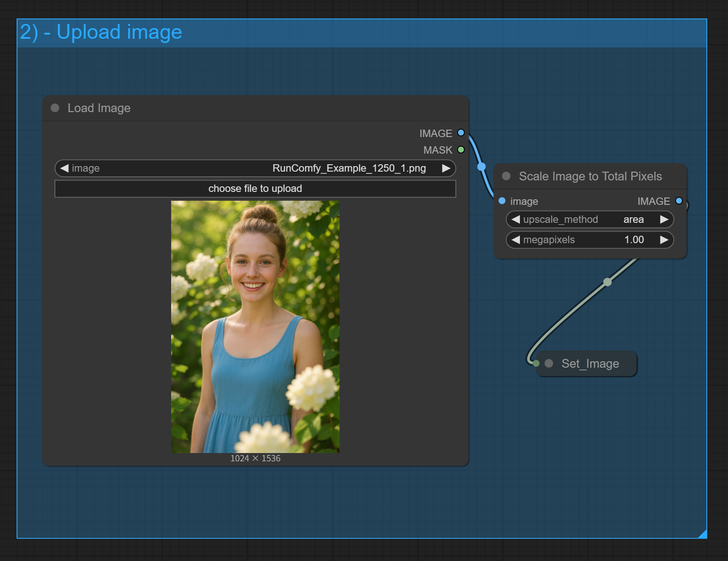Decrease the megapixels value
The width and height of the screenshot is (728, 561).
[516, 240]
